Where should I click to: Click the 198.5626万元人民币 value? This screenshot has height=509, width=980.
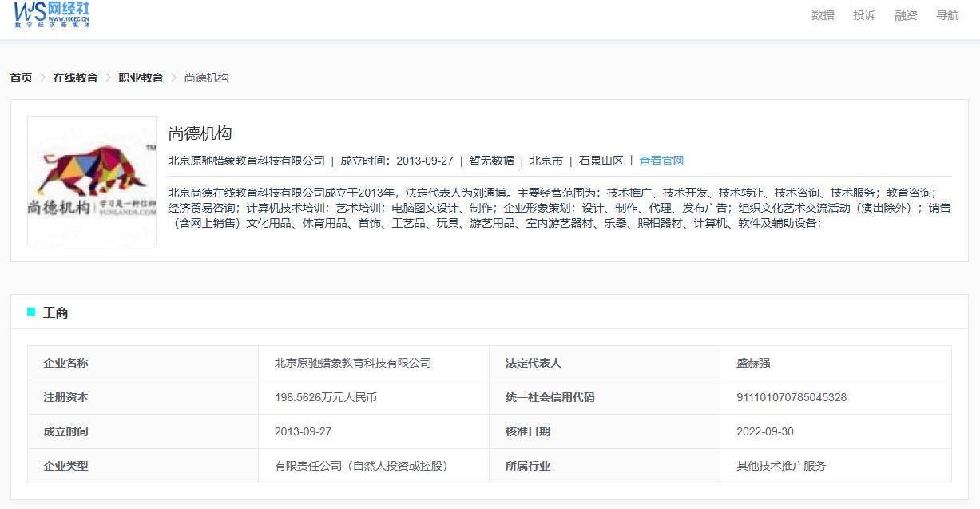[326, 397]
